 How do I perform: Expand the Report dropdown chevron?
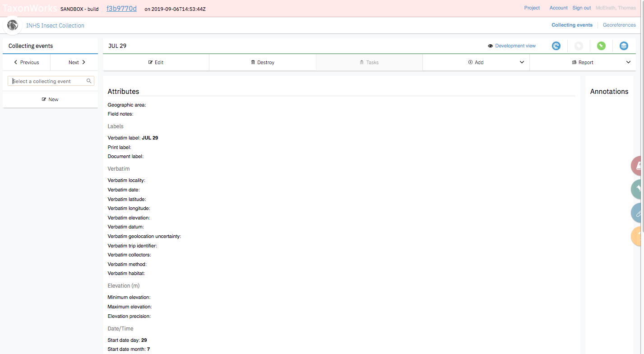(x=628, y=62)
